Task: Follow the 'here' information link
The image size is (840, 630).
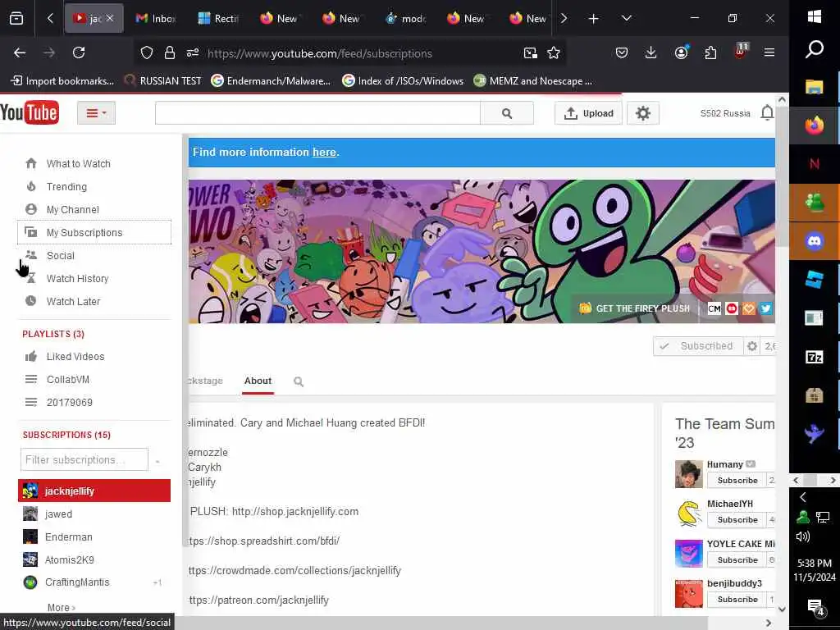Action: point(324,152)
